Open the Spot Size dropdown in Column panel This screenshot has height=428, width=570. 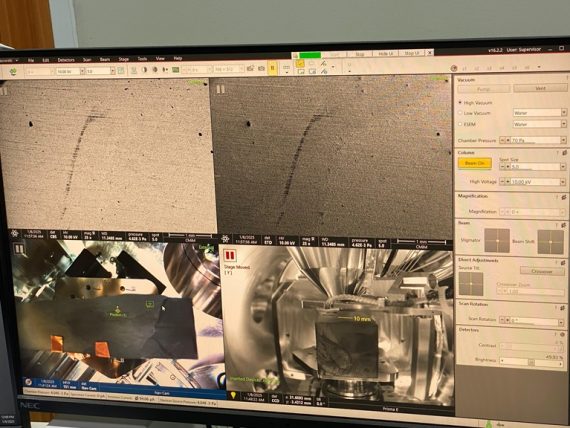[563, 167]
